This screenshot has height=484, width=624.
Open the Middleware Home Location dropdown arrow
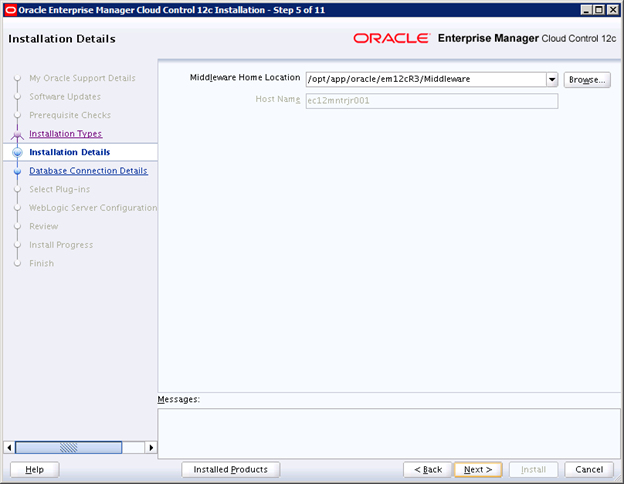pyautogui.click(x=552, y=80)
